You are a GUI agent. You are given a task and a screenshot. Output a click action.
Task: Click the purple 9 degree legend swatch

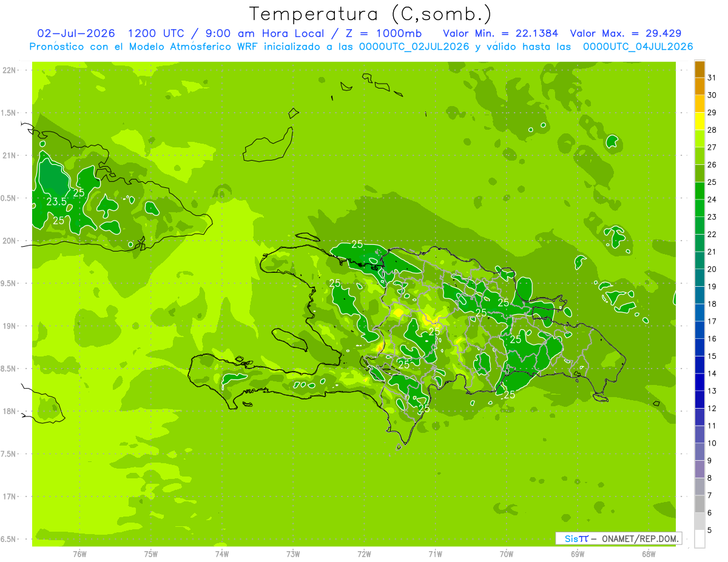click(699, 452)
